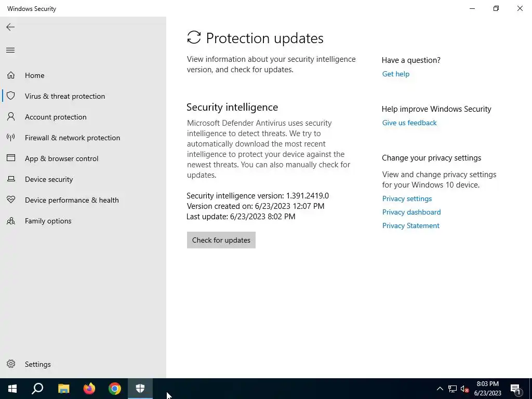
Task: Click the network status tray icon
Action: 453,389
